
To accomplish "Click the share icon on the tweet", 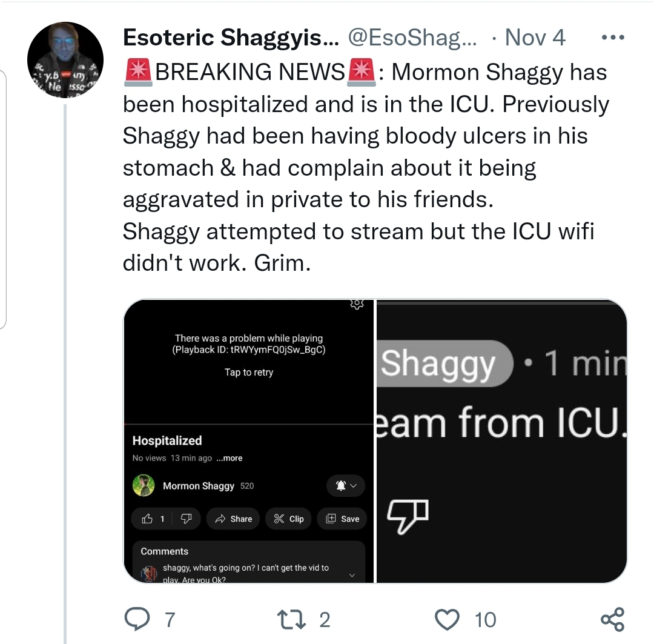I will pos(612,619).
